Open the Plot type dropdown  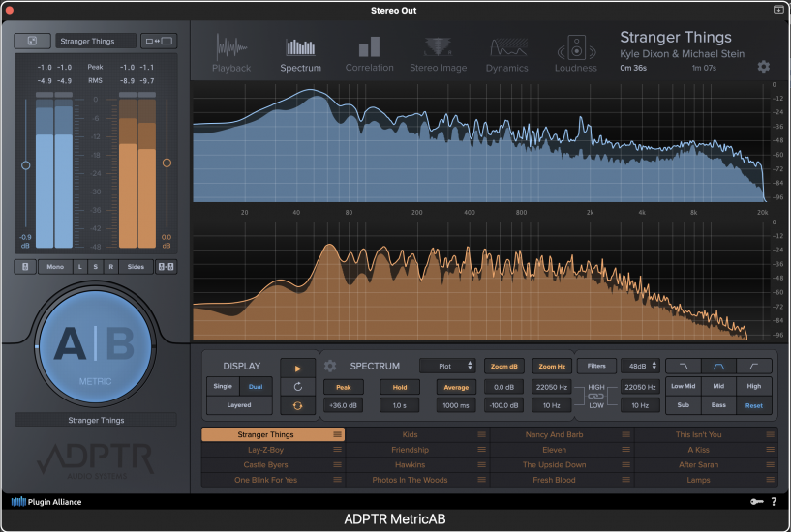pyautogui.click(x=447, y=367)
